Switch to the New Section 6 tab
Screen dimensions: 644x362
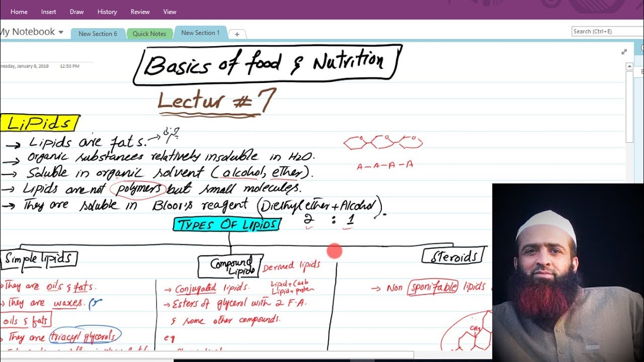98,34
